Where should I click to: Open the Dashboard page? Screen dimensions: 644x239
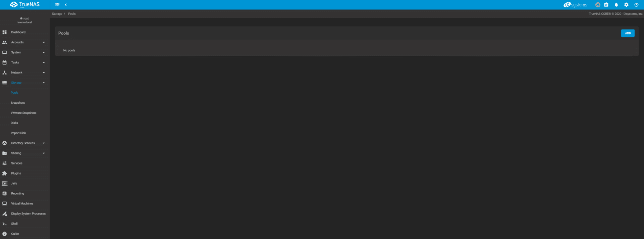pyautogui.click(x=18, y=32)
